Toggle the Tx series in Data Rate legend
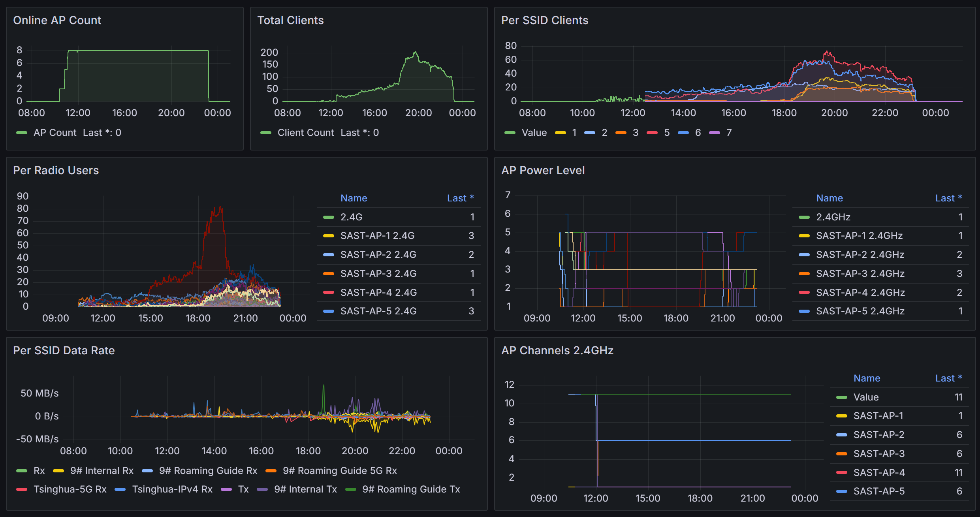 pyautogui.click(x=243, y=489)
